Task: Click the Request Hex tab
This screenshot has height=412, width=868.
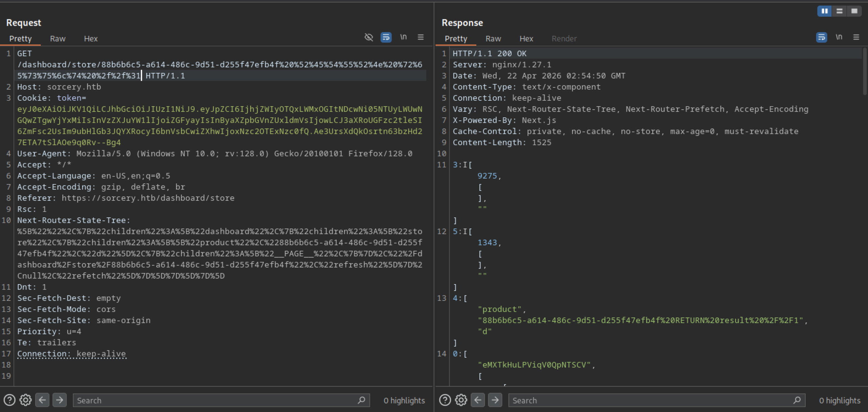Action: pyautogui.click(x=91, y=39)
